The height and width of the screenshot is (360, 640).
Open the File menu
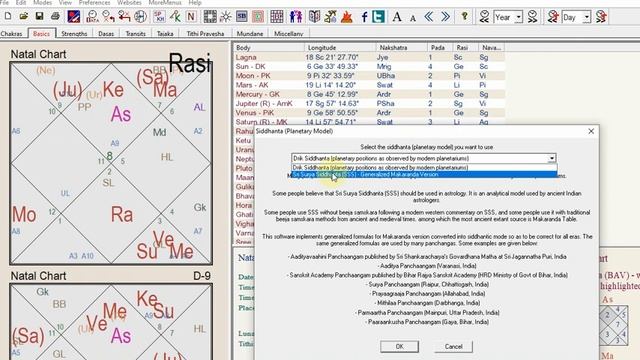[x=4, y=2]
